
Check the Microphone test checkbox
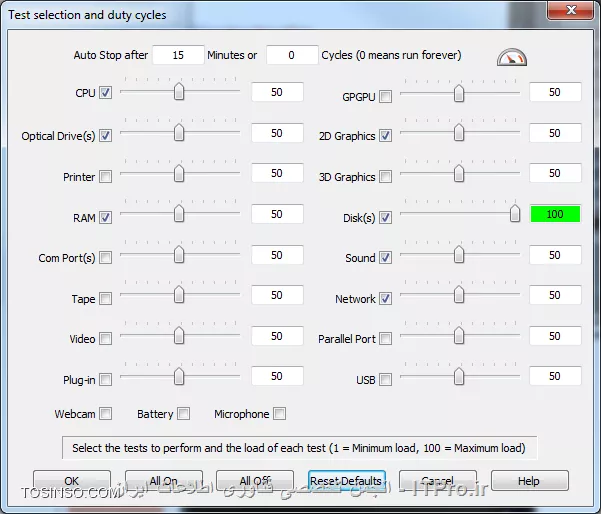(x=280, y=414)
